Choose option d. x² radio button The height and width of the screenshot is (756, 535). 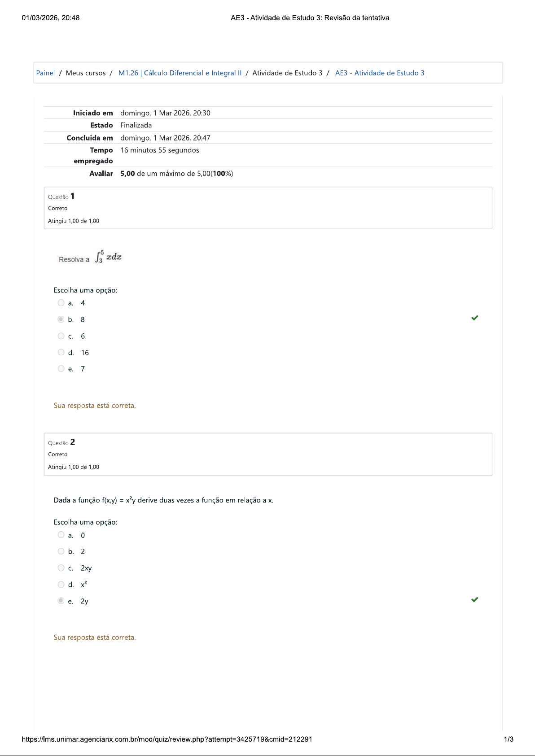(61, 585)
